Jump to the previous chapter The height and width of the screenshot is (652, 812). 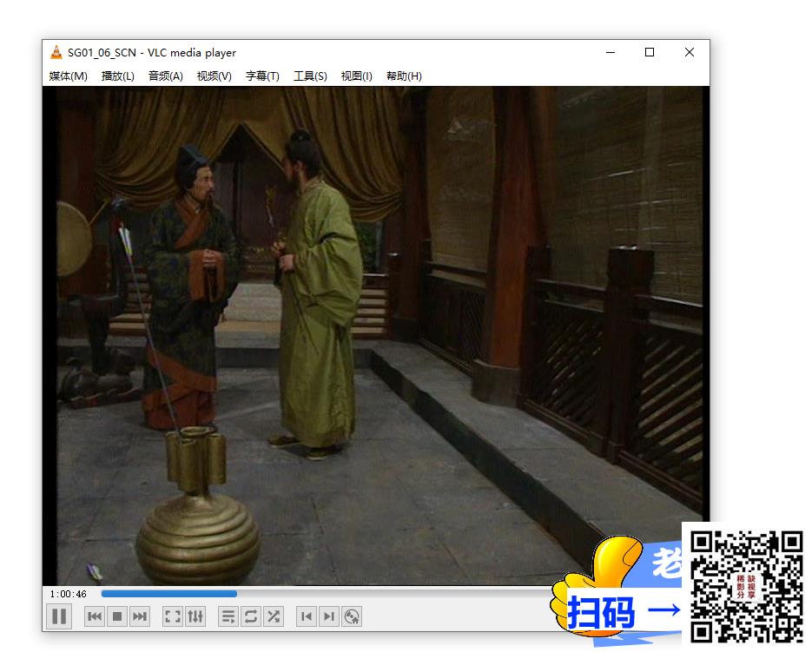(306, 616)
